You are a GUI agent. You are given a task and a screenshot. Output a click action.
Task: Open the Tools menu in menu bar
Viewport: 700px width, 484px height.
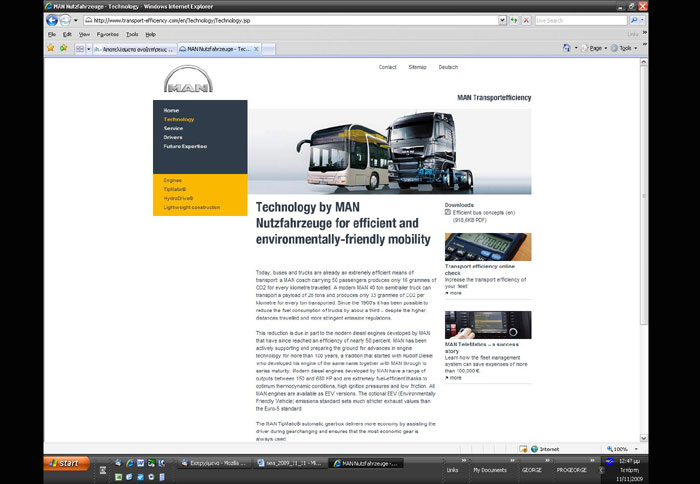click(x=132, y=34)
